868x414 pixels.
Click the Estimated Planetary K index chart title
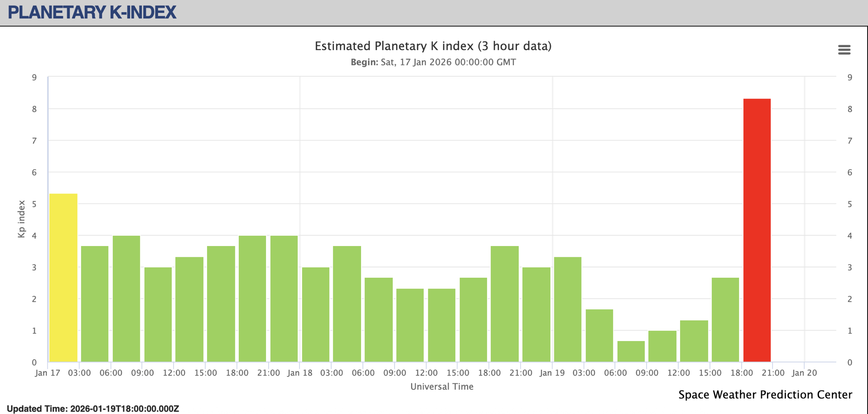[433, 46]
